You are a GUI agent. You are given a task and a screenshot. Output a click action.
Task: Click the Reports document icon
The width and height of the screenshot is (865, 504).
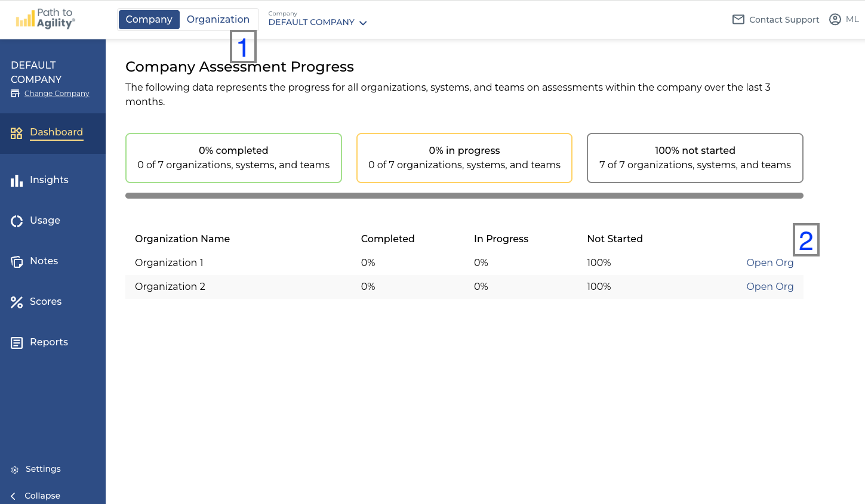click(x=17, y=342)
